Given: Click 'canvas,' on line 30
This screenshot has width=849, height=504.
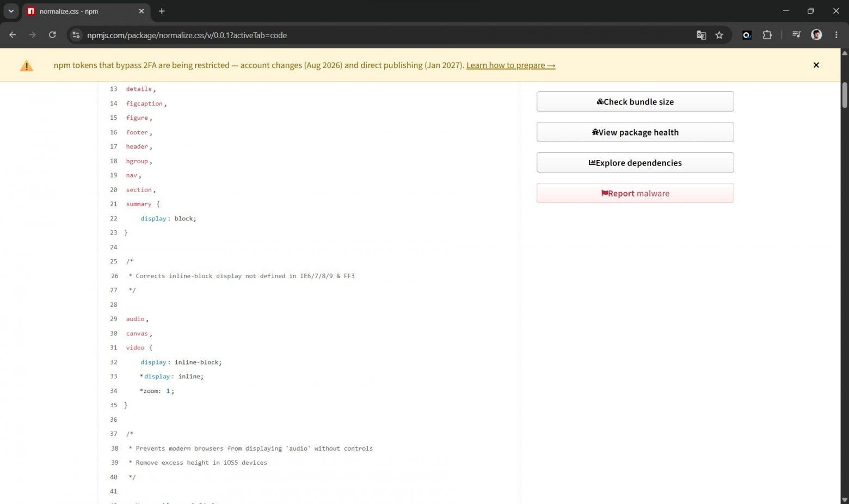Looking at the screenshot, I should pyautogui.click(x=139, y=334).
